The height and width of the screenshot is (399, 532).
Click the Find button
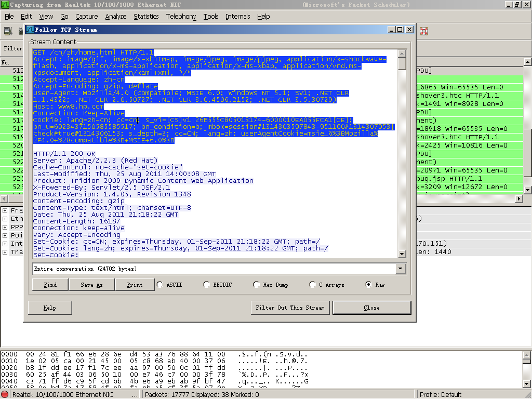(x=50, y=285)
